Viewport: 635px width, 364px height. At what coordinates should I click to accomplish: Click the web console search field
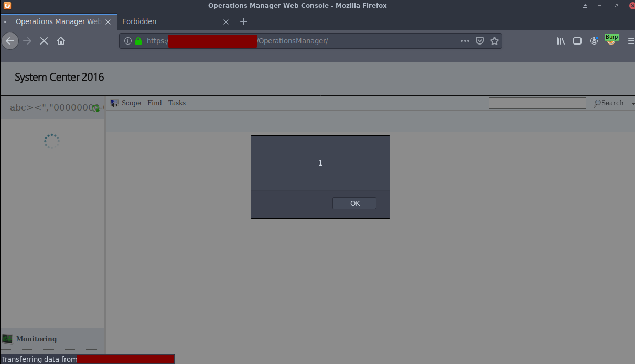(x=537, y=103)
